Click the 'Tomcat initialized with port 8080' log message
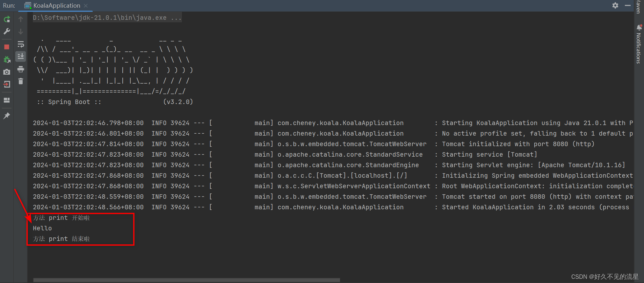644x283 pixels. pyautogui.click(x=518, y=144)
